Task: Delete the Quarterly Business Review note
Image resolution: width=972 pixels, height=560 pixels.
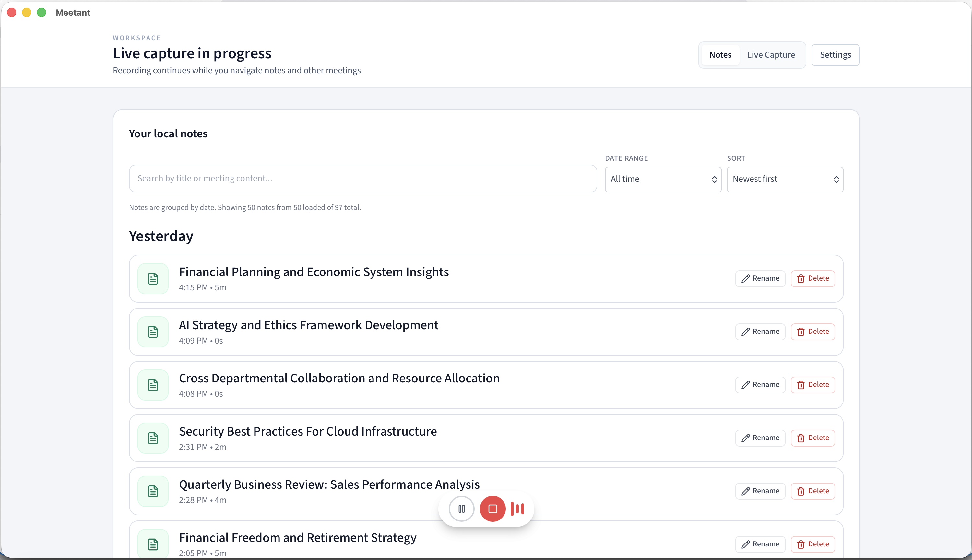Action: click(813, 491)
